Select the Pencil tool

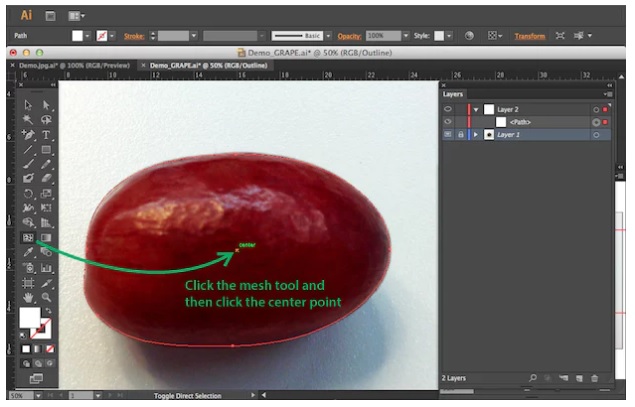[x=46, y=164]
